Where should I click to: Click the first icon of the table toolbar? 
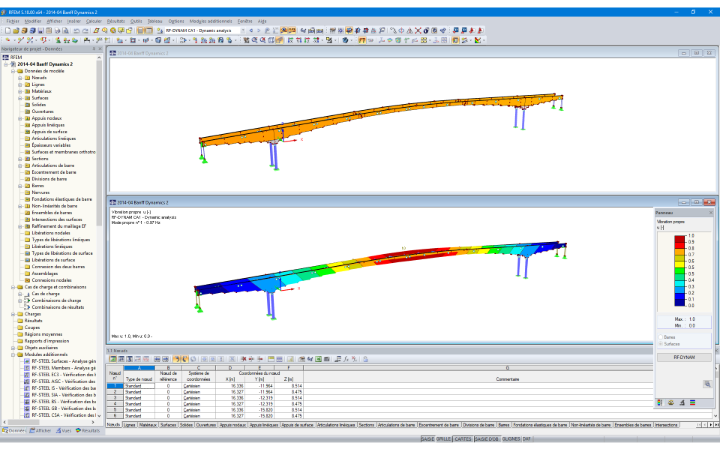point(113,359)
